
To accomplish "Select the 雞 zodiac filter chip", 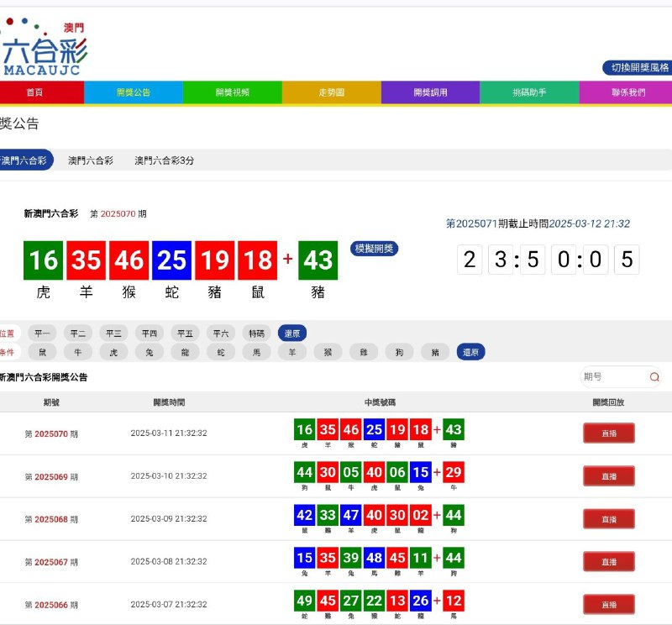I will tap(364, 352).
